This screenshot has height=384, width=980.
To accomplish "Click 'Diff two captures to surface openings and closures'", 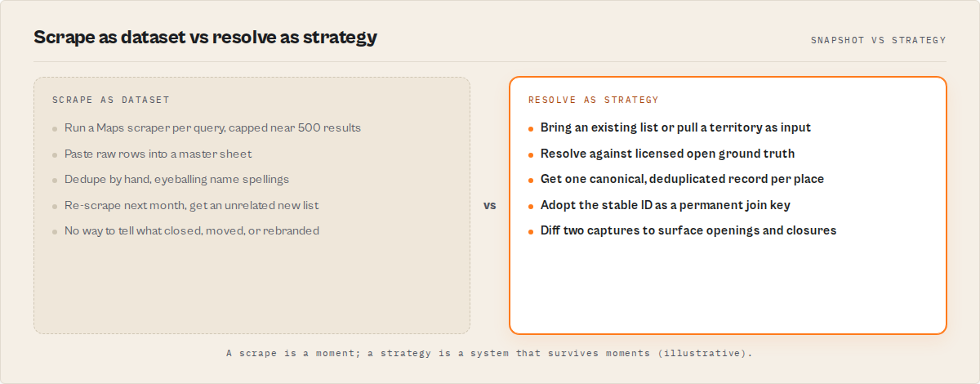I will point(688,230).
